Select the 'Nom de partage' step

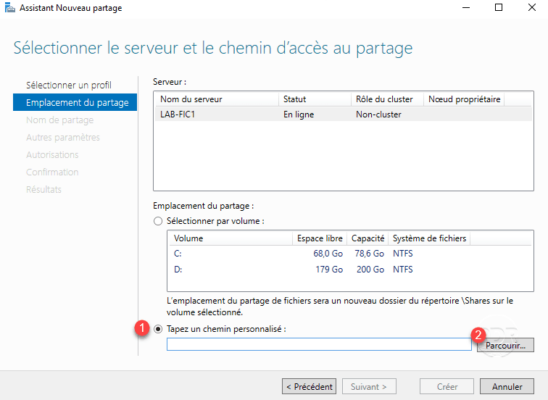(60, 120)
